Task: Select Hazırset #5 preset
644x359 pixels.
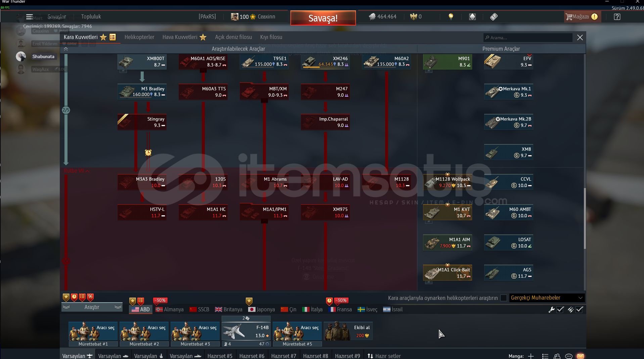Action: (220, 356)
